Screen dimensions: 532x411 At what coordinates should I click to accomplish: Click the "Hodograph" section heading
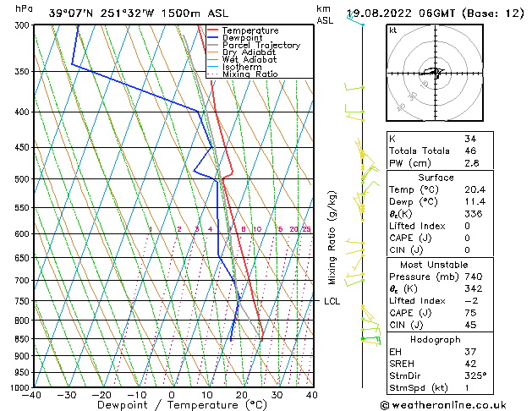click(436, 340)
